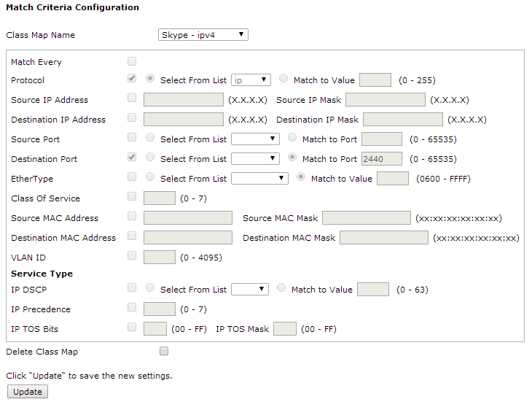Enable the Source MAC Address checkbox

(132, 216)
